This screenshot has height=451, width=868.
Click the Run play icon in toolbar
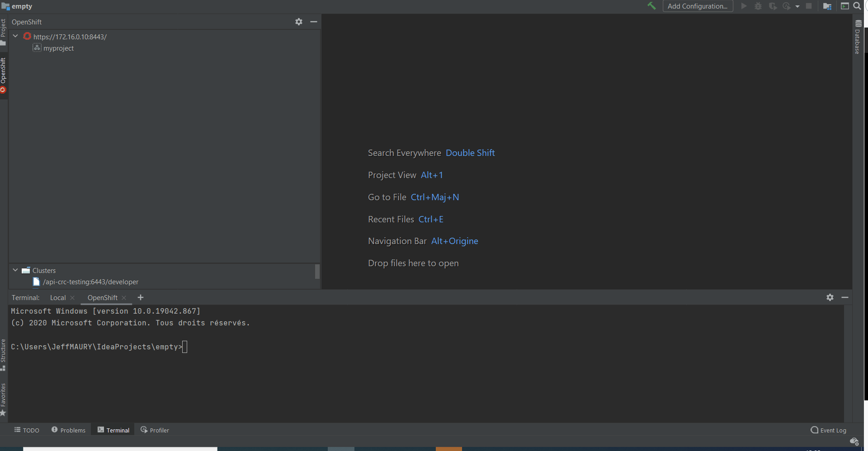(x=744, y=6)
